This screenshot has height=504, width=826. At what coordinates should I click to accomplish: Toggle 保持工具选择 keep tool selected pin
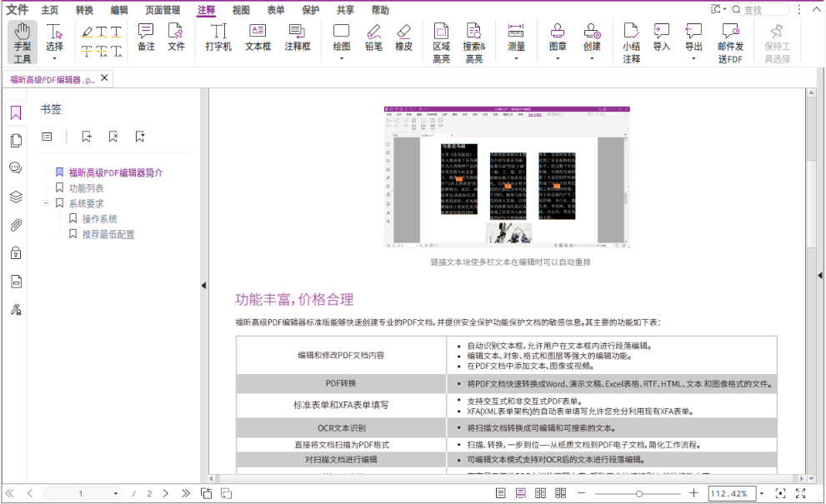coord(779,39)
